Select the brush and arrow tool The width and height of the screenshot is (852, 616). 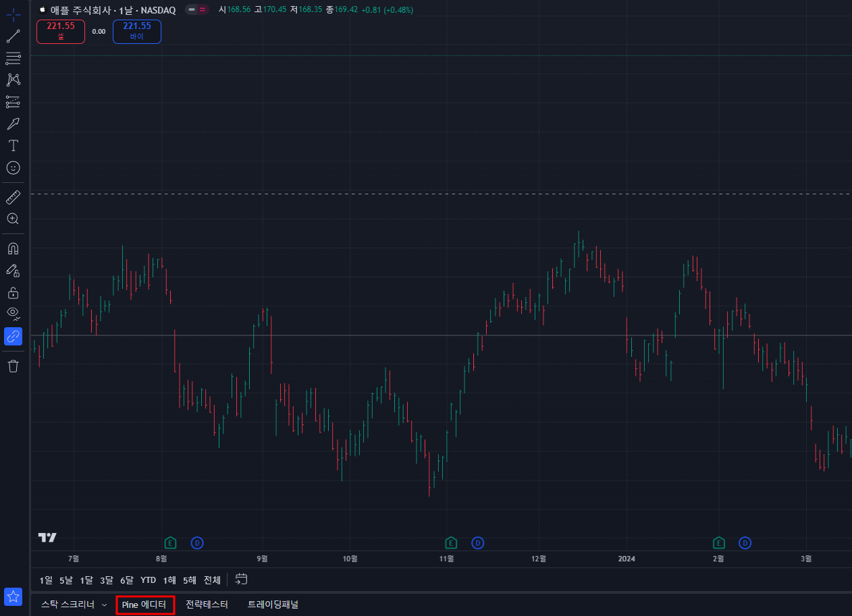click(13, 123)
